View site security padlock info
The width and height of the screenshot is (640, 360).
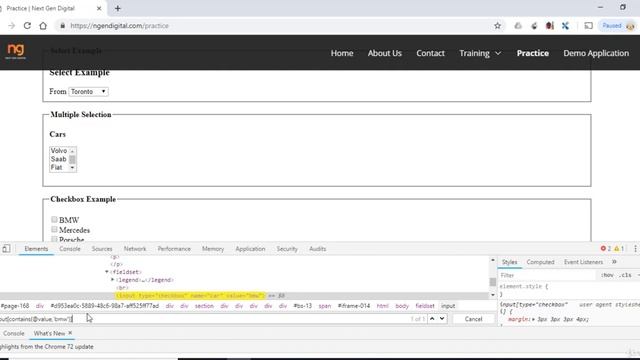(x=62, y=26)
